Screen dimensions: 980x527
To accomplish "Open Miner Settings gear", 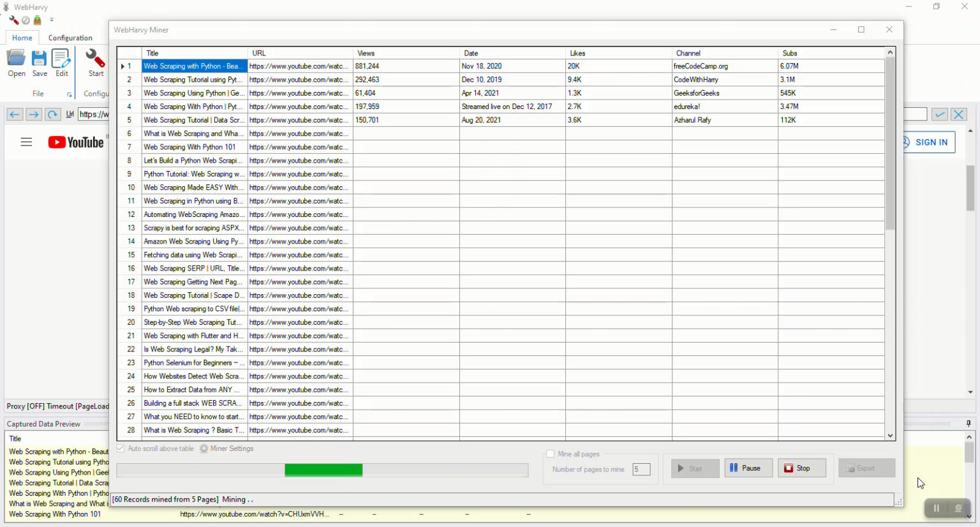I will pyautogui.click(x=204, y=449).
